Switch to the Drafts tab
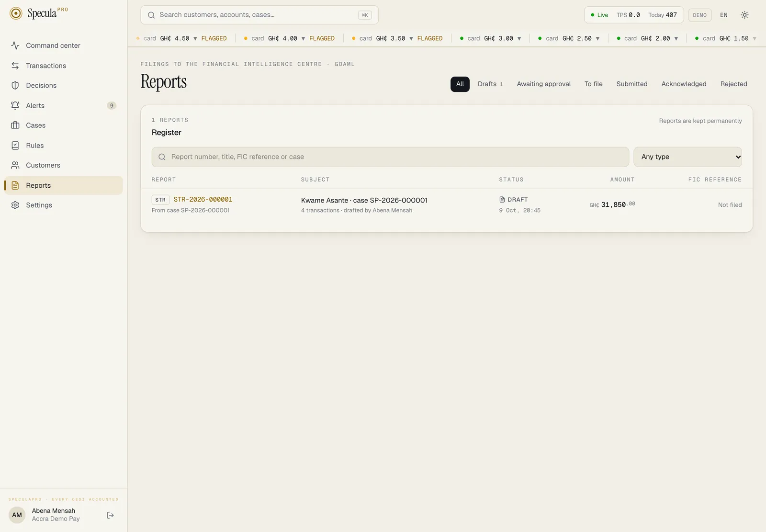The width and height of the screenshot is (766, 532). click(x=490, y=84)
